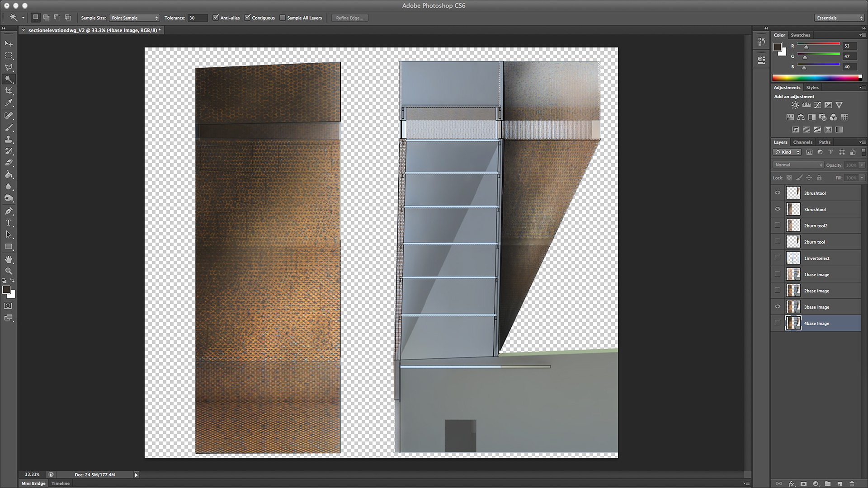The image size is (868, 488).
Task: Open the Essentials workspace dropdown
Action: coord(840,18)
